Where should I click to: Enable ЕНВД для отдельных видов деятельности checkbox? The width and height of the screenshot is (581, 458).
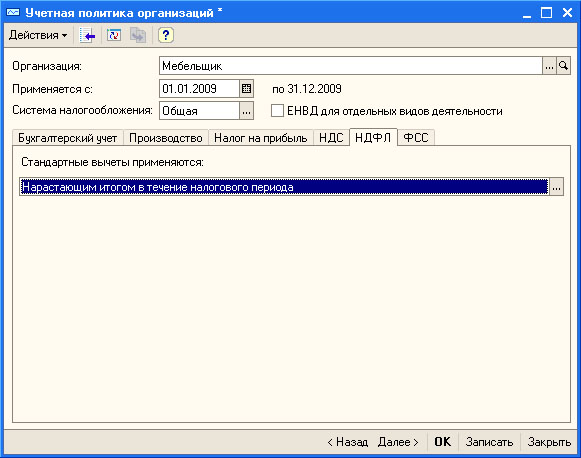coord(277,110)
